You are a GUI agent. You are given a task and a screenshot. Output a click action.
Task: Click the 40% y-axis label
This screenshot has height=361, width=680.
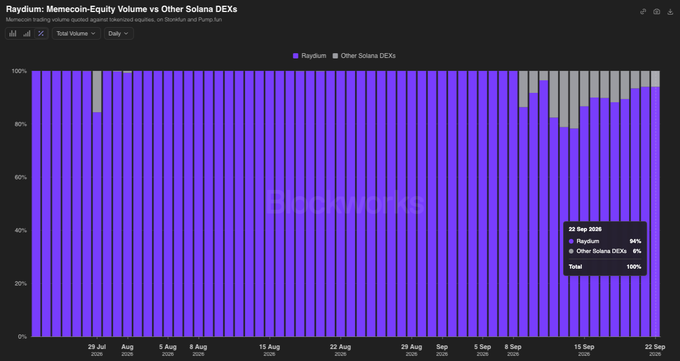[x=20, y=230]
